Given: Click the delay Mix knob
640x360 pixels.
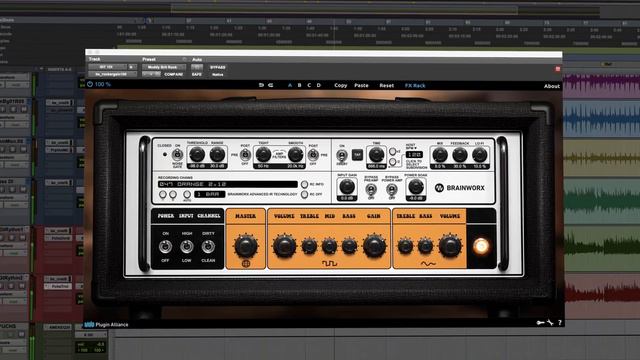Looking at the screenshot, I should tap(440, 155).
